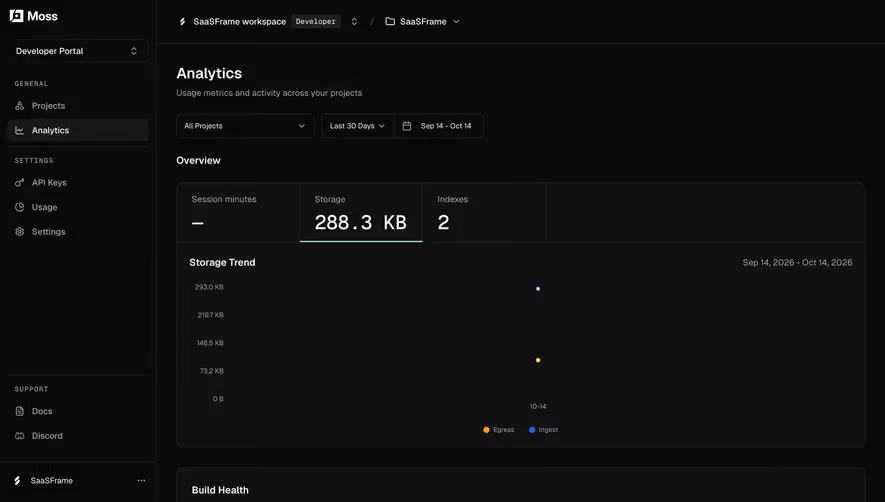Click the Build Health section heading
The image size is (885, 502).
pyautogui.click(x=220, y=490)
